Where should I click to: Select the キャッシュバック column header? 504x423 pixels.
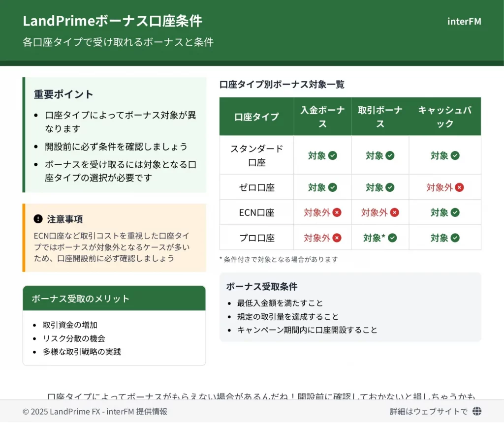pyautogui.click(x=444, y=117)
